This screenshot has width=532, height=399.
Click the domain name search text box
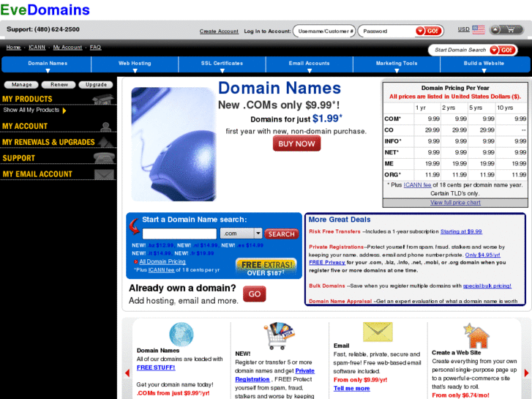[x=179, y=234]
